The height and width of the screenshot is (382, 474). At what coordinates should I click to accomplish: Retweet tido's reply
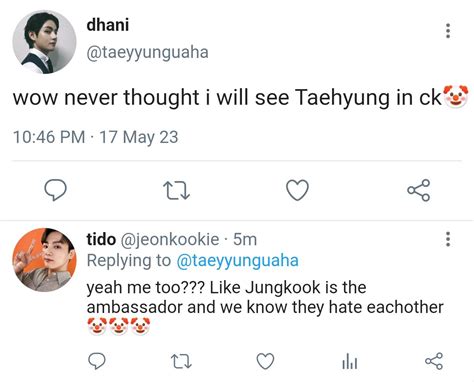click(181, 361)
